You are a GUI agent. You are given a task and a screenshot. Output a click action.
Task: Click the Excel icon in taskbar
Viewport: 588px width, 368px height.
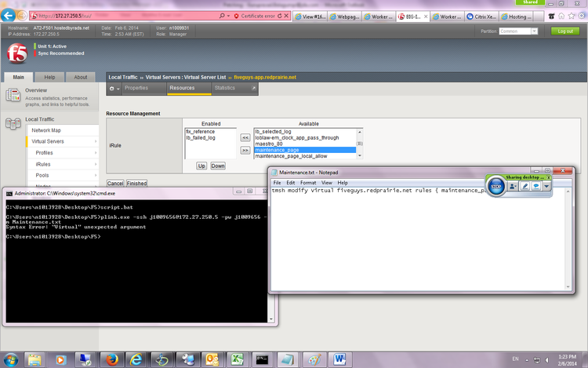point(237,359)
